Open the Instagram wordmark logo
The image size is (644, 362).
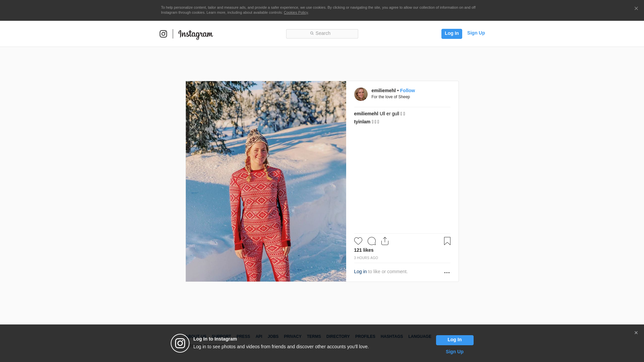(196, 34)
